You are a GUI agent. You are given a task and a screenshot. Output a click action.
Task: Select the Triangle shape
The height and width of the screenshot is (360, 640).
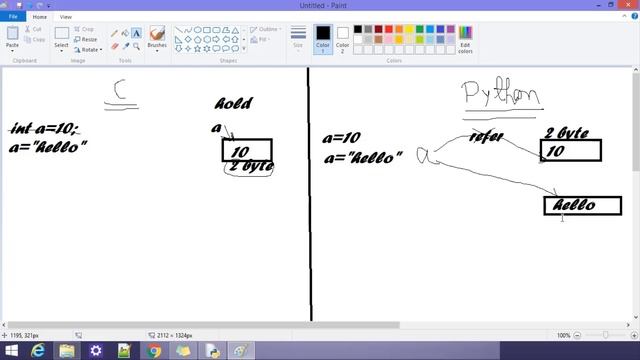coord(235,30)
